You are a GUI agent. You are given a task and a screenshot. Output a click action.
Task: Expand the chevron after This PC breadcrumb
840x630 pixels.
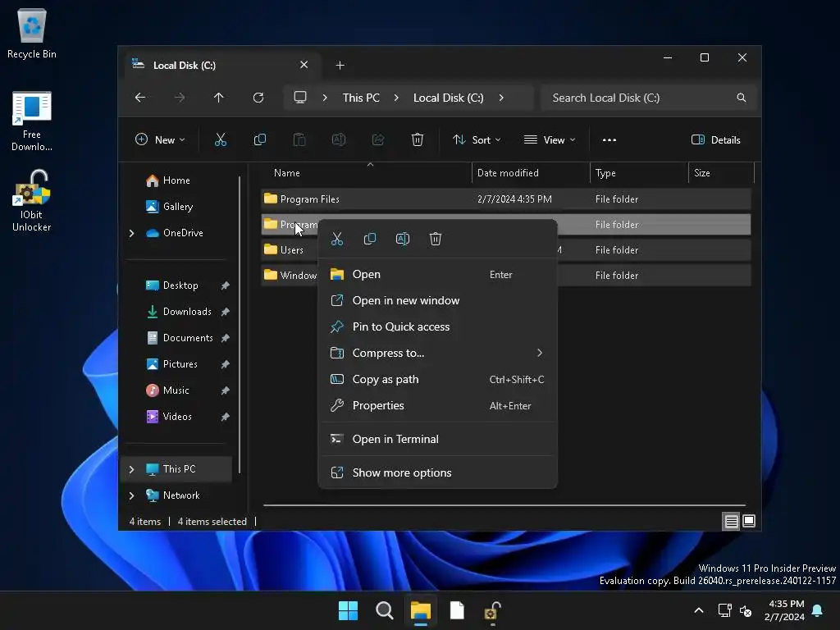[396, 98]
